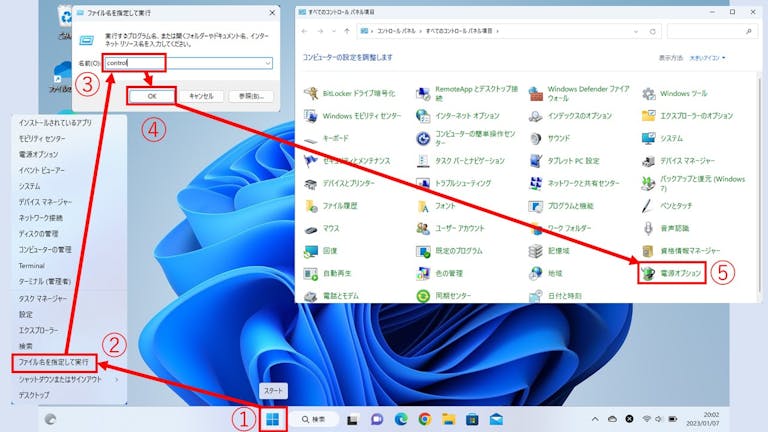Open ファイル履歴 item
The image size is (768, 432).
[x=331, y=206]
